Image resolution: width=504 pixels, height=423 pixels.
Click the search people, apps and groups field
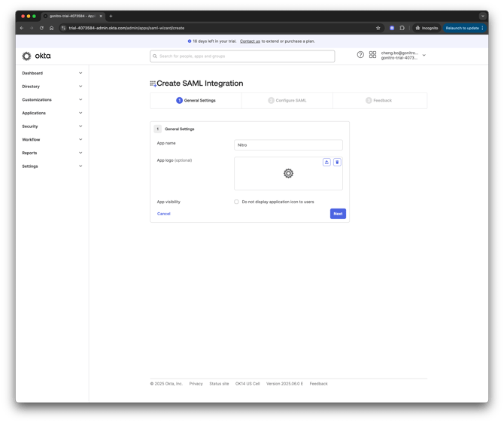[242, 56]
